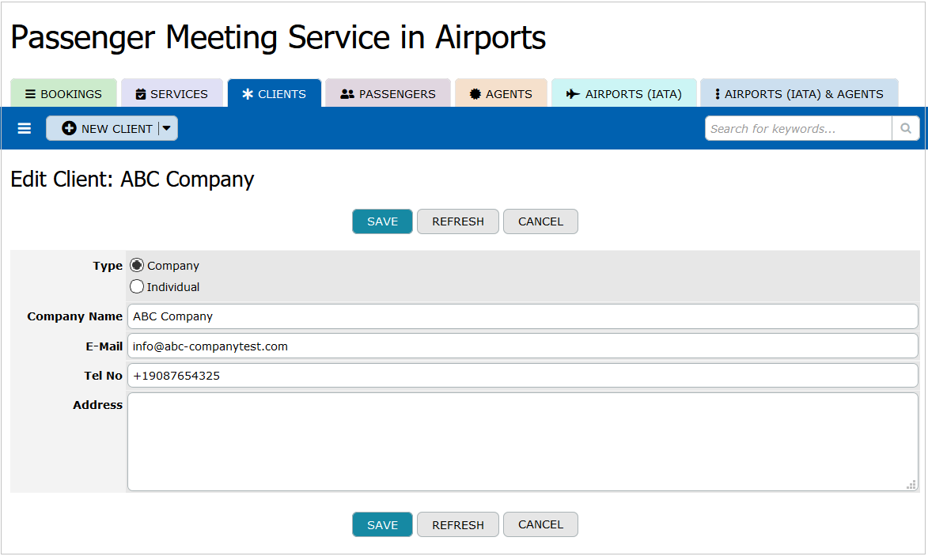Image resolution: width=928 pixels, height=560 pixels.
Task: Focus the Company Name field
Action: pyautogui.click(x=522, y=316)
